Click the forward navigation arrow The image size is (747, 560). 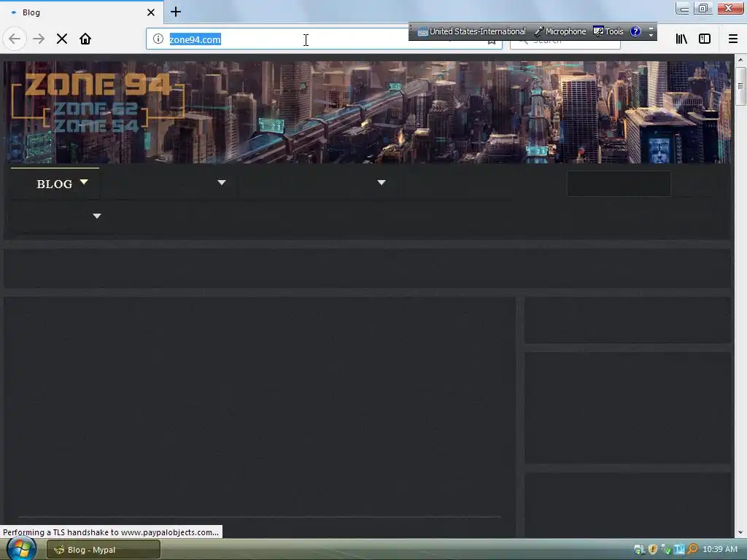pos(39,39)
